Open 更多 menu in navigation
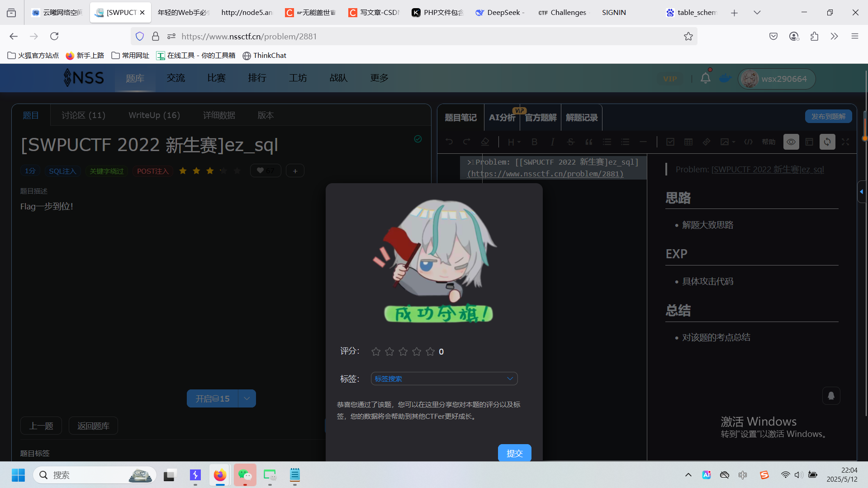The image size is (868, 488). click(379, 78)
